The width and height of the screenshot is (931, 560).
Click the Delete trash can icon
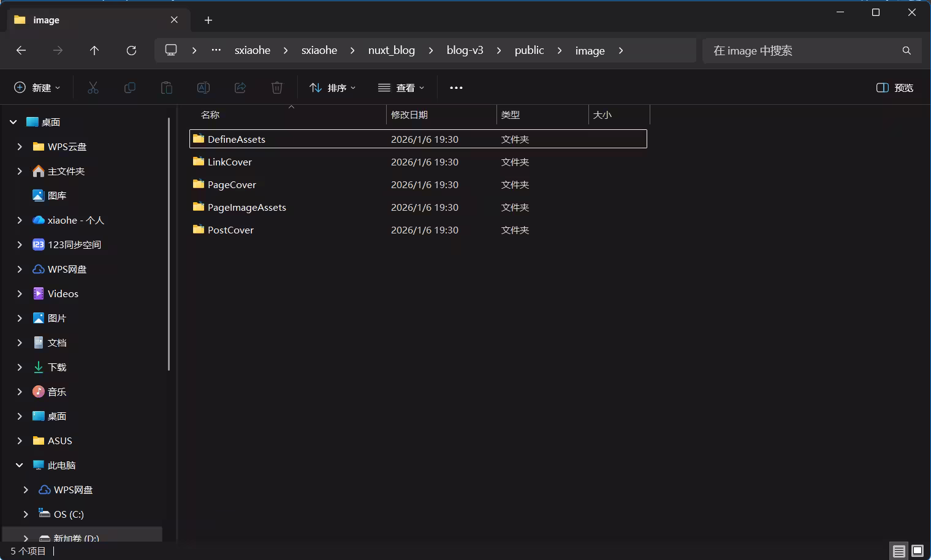[277, 88]
